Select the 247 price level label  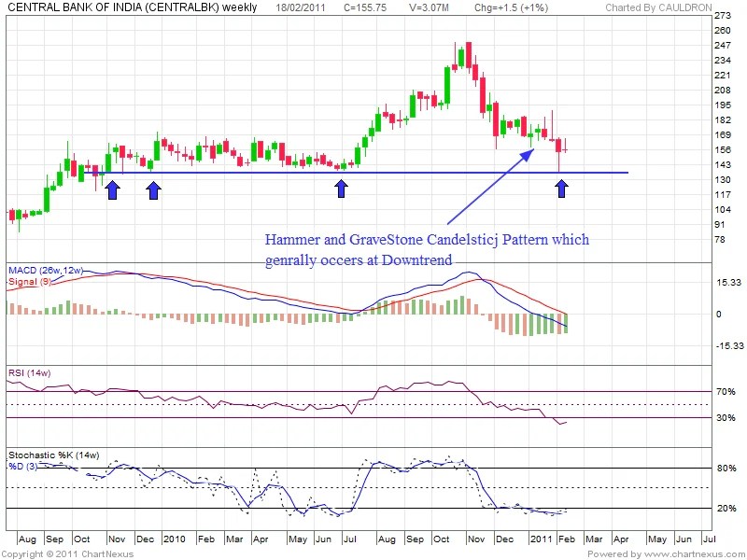pos(723,45)
